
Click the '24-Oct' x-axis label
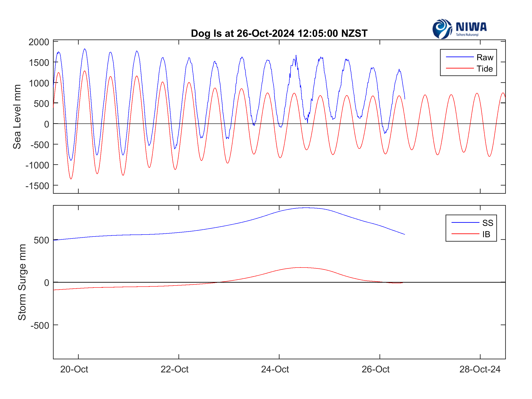[275, 369]
